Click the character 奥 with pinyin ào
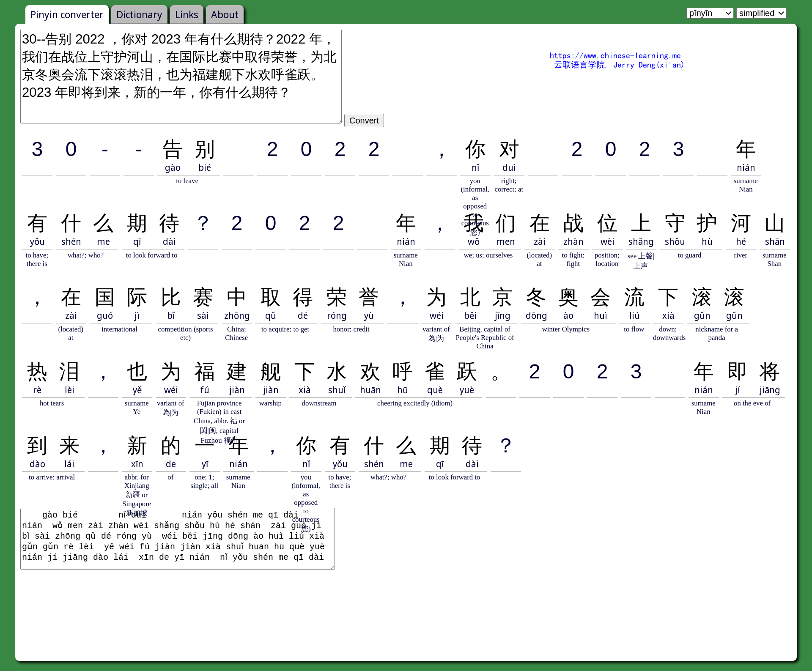Screen dimensions: 812x671 [568, 297]
